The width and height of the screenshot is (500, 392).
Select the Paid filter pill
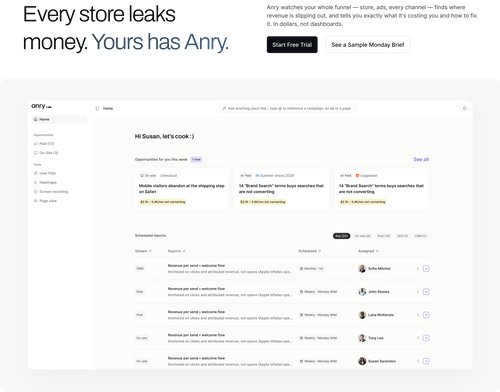point(383,236)
